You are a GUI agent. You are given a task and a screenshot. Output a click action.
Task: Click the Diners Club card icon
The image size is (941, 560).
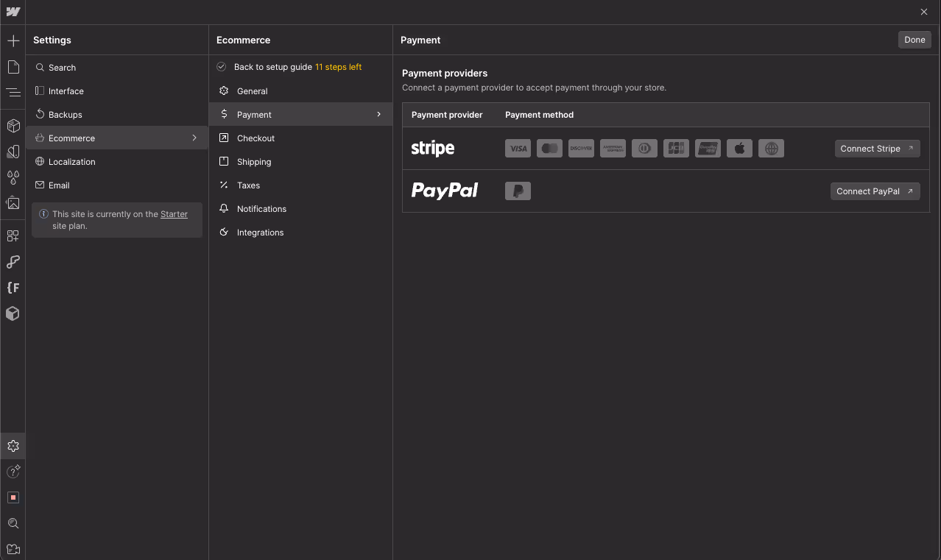[644, 149]
